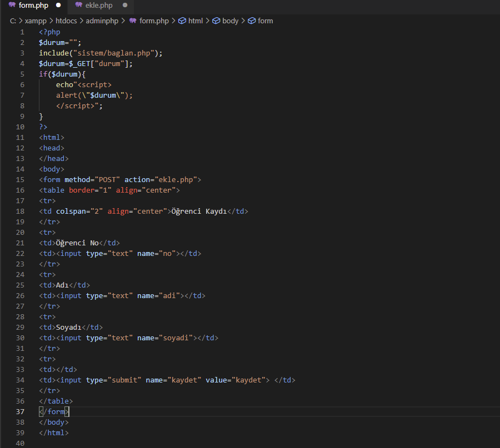Click the PHP elephant icon on ekle.php tab

pyautogui.click(x=79, y=5)
